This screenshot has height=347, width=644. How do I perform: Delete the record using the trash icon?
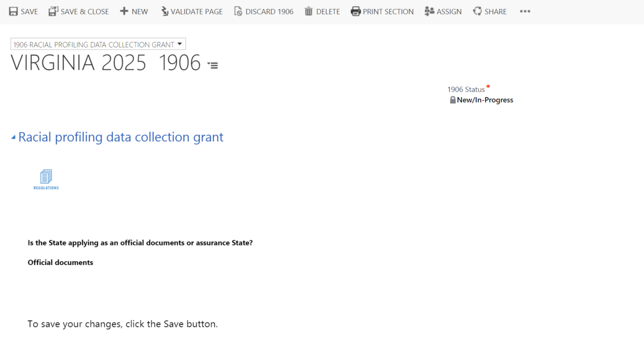click(309, 11)
